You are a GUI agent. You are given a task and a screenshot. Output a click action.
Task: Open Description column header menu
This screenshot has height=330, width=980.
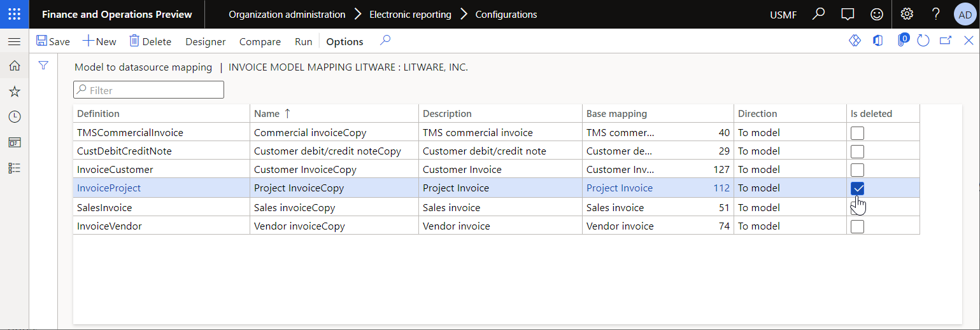pyautogui.click(x=500, y=113)
